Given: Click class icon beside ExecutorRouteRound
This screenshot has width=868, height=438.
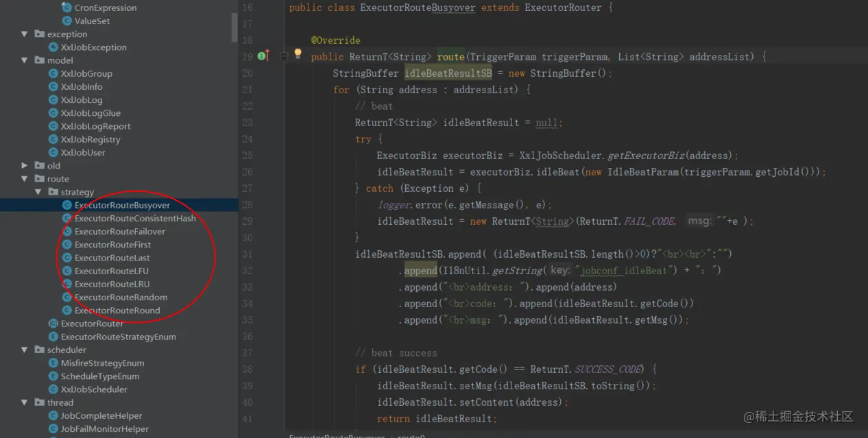Looking at the screenshot, I should [67, 311].
